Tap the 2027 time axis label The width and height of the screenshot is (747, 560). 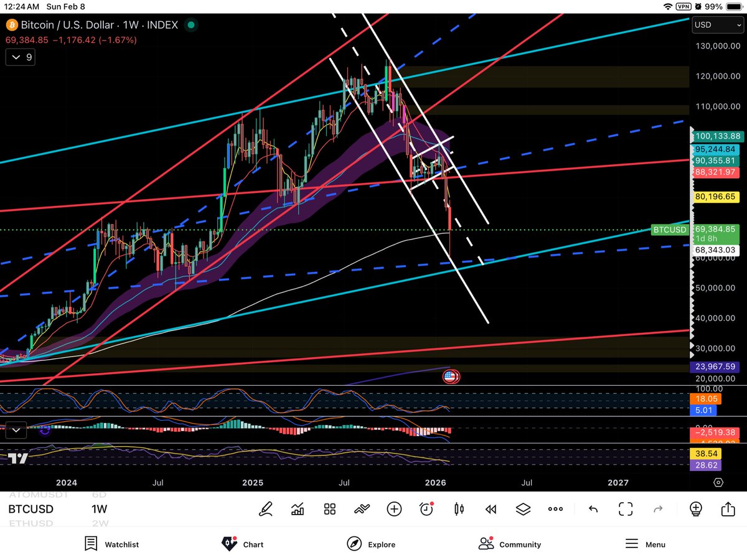click(x=618, y=482)
